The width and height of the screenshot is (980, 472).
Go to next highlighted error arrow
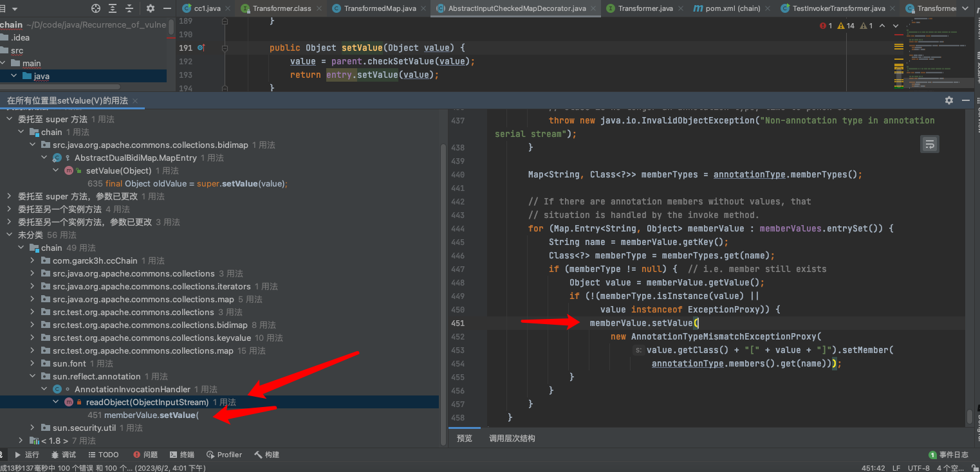click(x=896, y=26)
